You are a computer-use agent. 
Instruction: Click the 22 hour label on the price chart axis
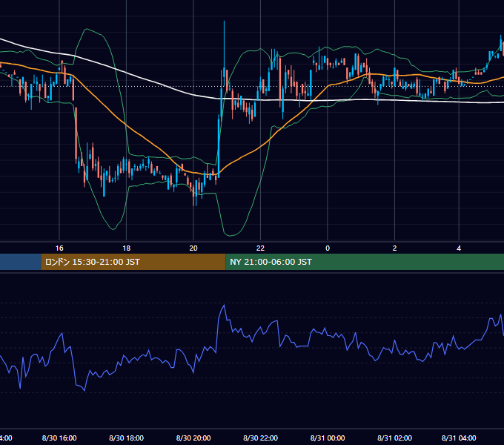click(260, 248)
